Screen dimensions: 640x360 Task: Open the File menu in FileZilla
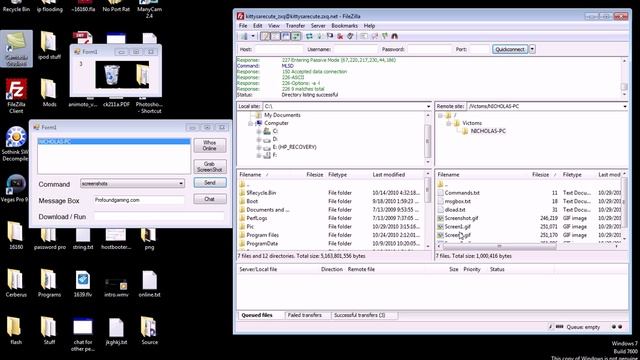(x=243, y=26)
